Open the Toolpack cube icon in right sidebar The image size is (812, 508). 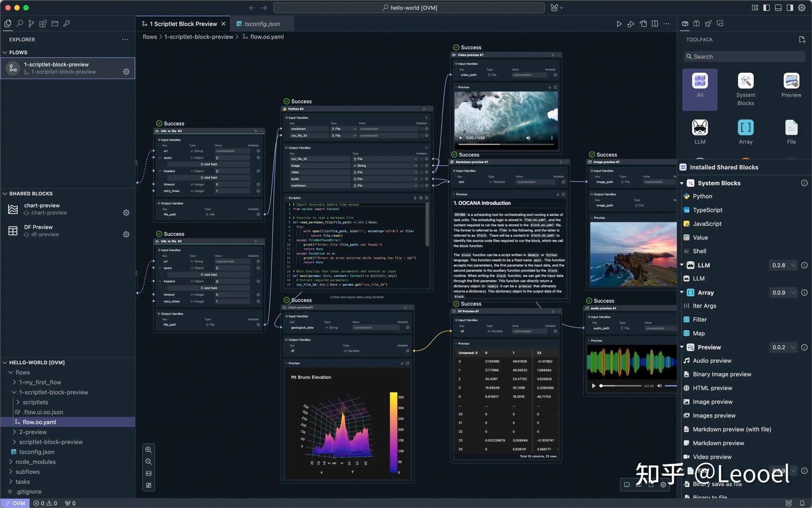click(685, 24)
